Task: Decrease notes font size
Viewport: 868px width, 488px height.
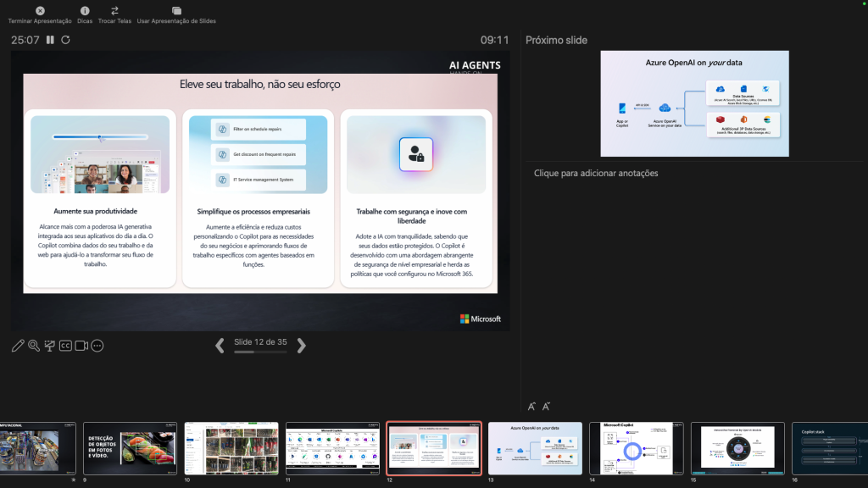Action: tap(546, 407)
